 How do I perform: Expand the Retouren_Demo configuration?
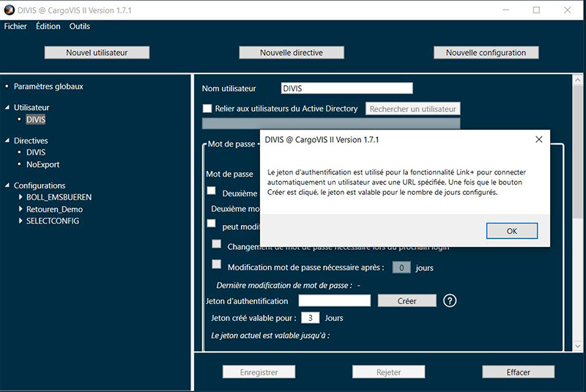point(21,209)
